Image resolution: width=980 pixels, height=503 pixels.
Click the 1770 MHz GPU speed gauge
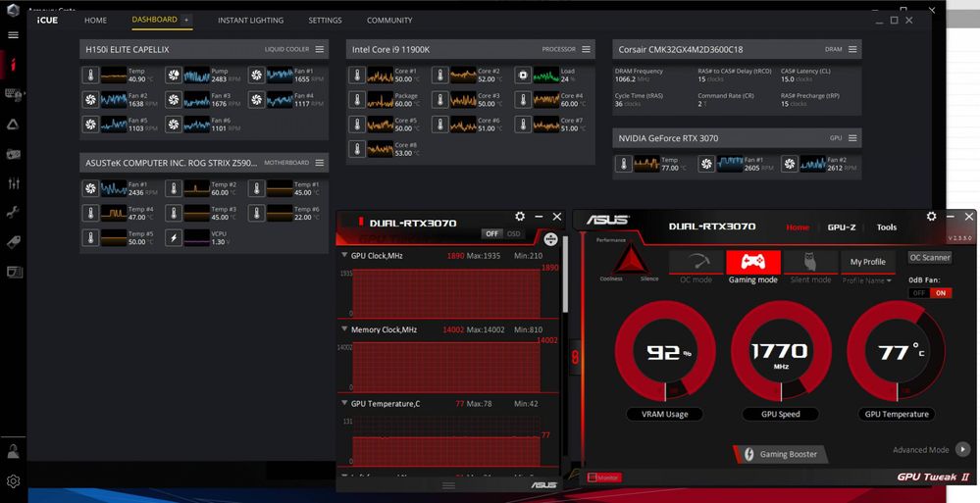[x=781, y=351]
